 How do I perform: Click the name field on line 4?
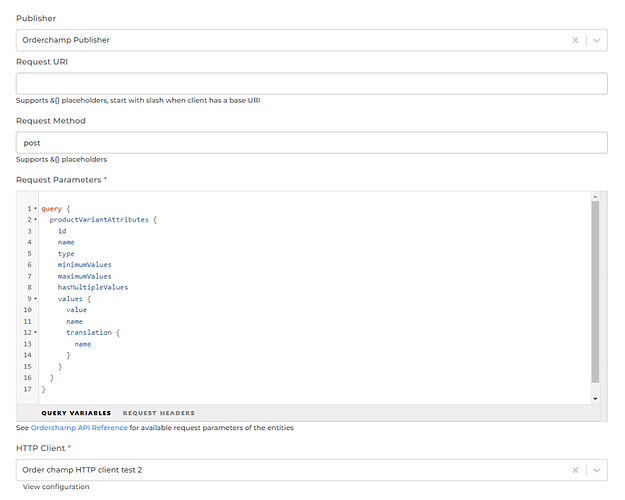pyautogui.click(x=66, y=242)
